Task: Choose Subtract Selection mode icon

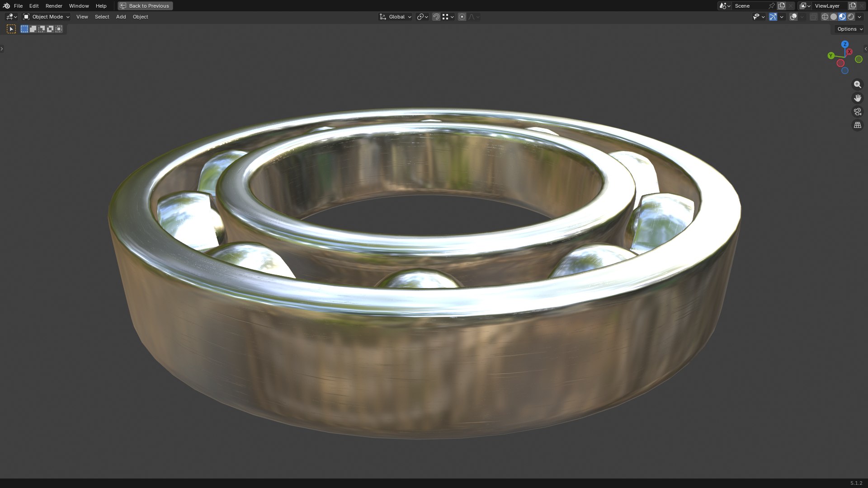Action: [x=42, y=29]
